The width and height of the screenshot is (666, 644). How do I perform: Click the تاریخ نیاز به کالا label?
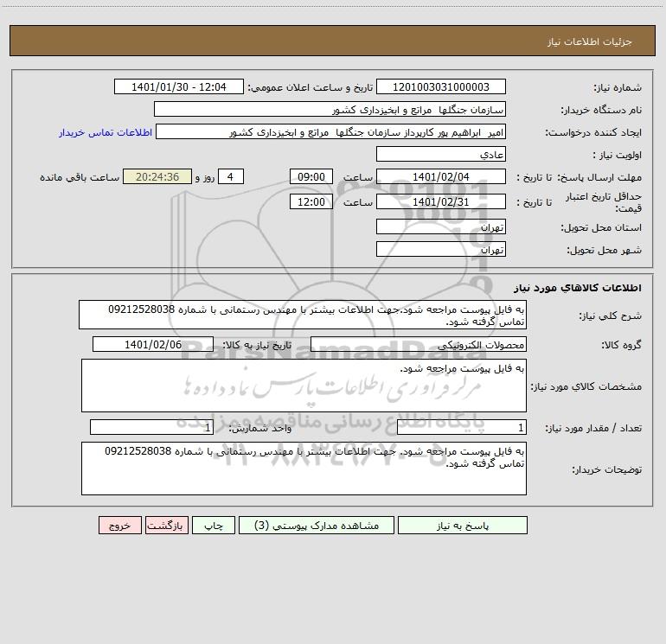257,345
